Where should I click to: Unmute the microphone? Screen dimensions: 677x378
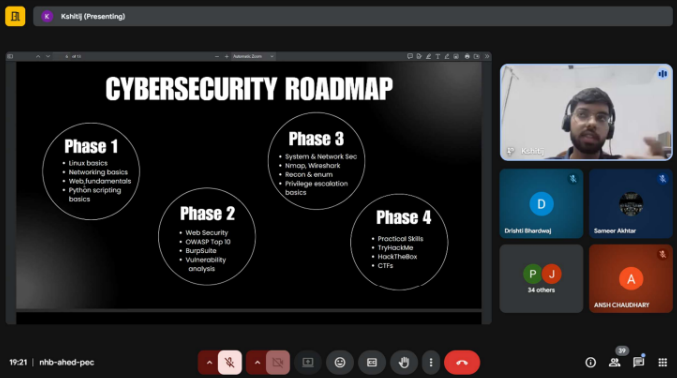pyautogui.click(x=230, y=362)
